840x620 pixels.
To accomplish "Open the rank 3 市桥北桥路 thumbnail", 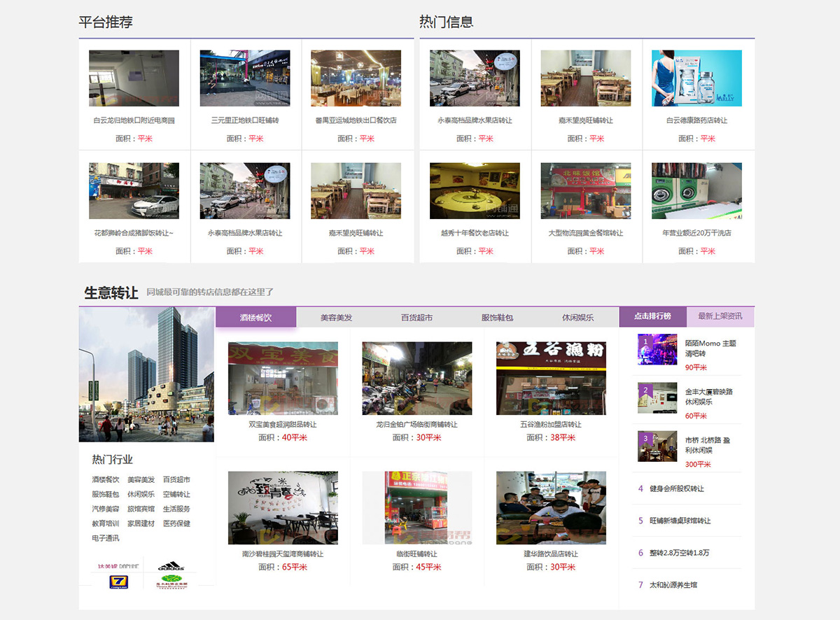I will [x=657, y=446].
